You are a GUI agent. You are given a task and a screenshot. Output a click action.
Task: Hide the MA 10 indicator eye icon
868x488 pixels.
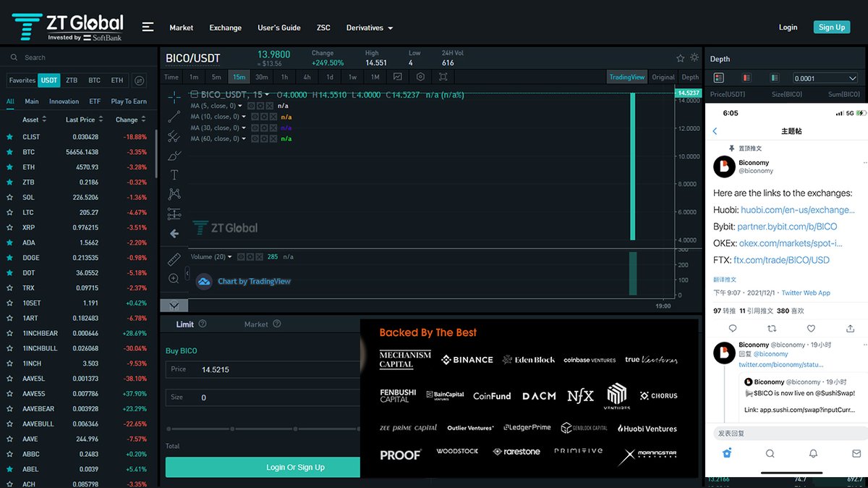255,117
